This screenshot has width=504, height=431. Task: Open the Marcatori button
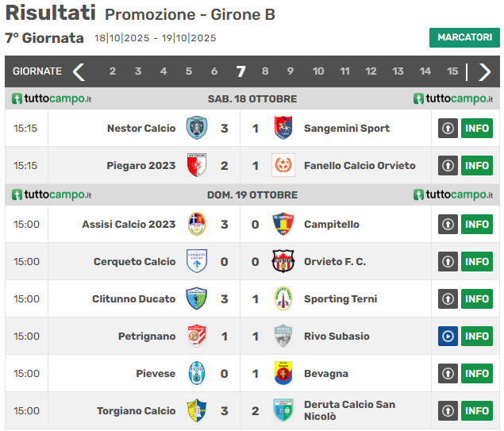click(x=464, y=37)
